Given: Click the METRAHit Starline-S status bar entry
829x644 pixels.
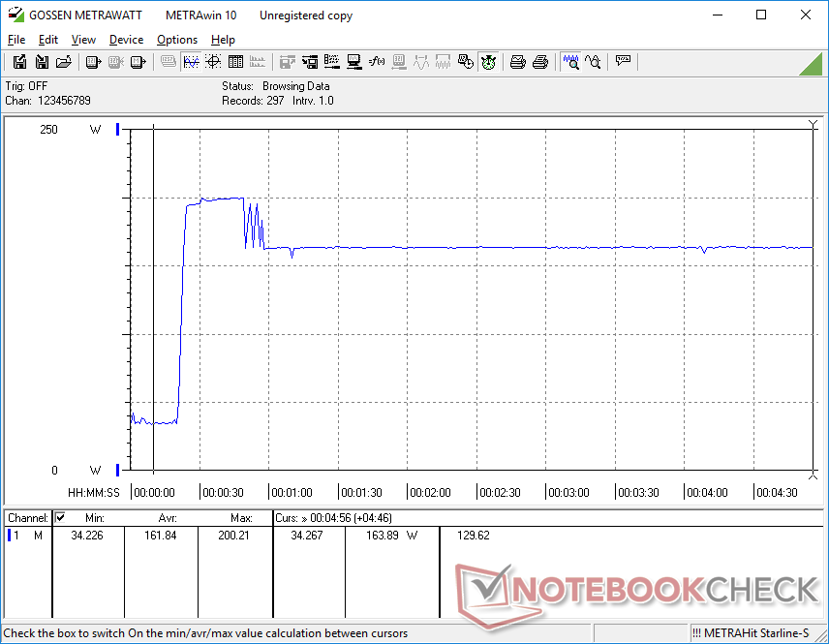Looking at the screenshot, I should (x=751, y=633).
